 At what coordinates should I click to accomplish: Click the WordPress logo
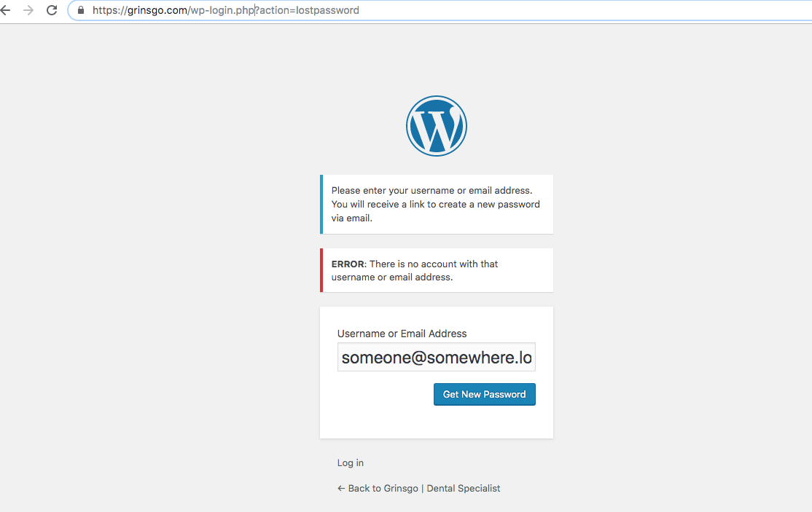[x=437, y=126]
